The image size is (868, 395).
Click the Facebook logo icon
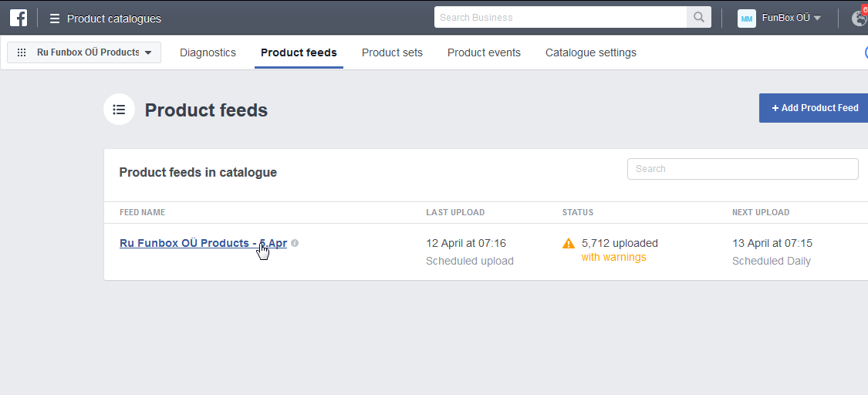click(x=19, y=18)
